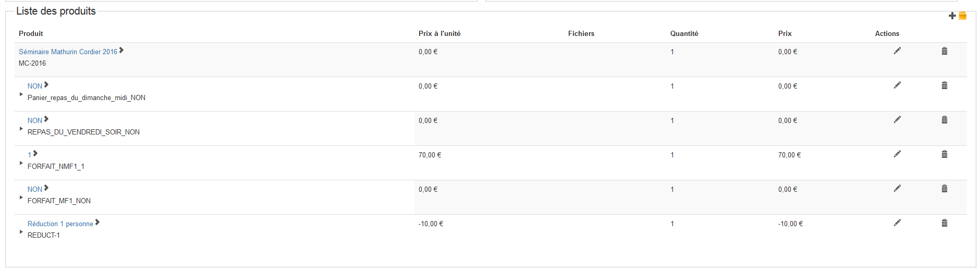Viewport: 980px width, 271px height.
Task: Edit the Séminaire Mathurin Cordier 2016 row
Action: [x=897, y=51]
